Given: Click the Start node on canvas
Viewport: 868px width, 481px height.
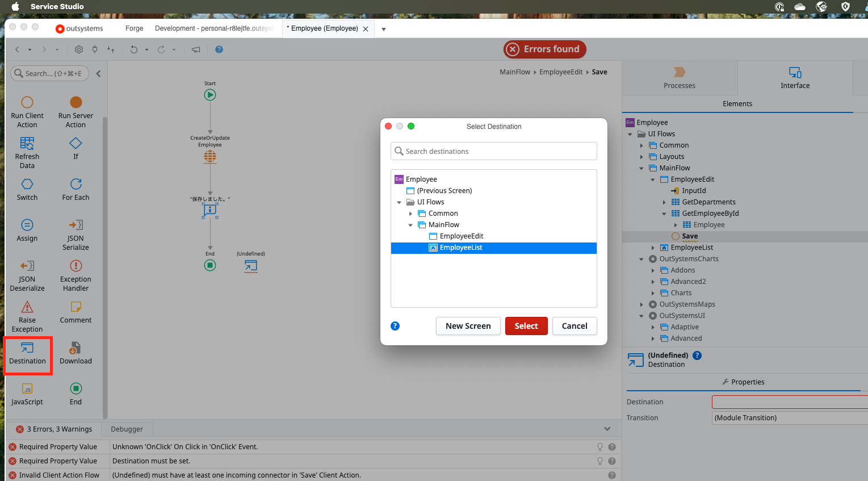Looking at the screenshot, I should click(210, 95).
